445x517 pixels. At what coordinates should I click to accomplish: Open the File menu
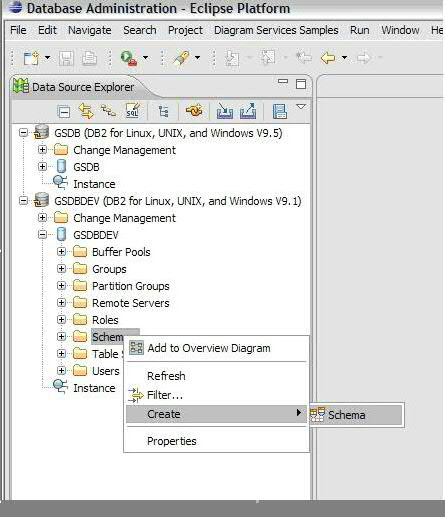point(18,30)
